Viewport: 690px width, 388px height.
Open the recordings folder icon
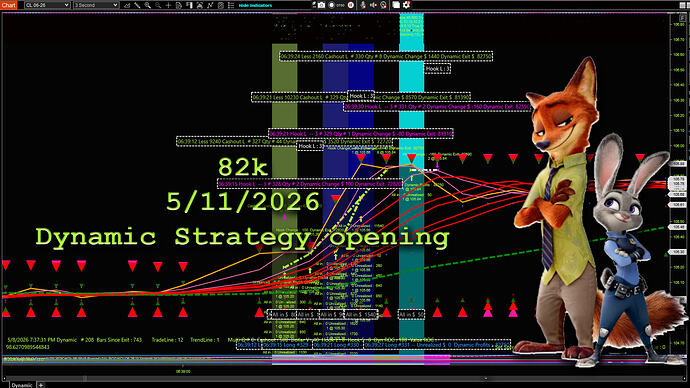pos(396,5)
